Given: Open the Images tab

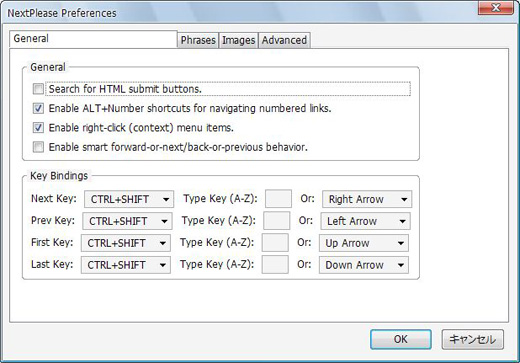Looking at the screenshot, I should coord(238,40).
